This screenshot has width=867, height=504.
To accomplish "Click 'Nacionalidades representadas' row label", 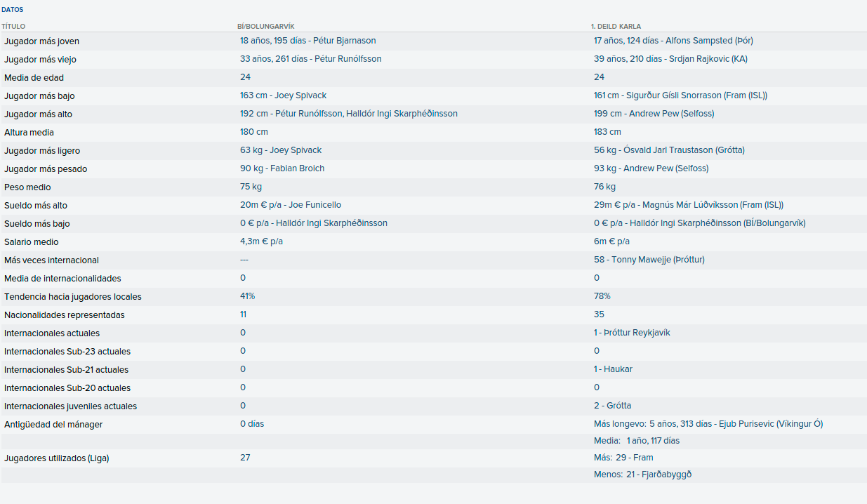I will 65,315.
